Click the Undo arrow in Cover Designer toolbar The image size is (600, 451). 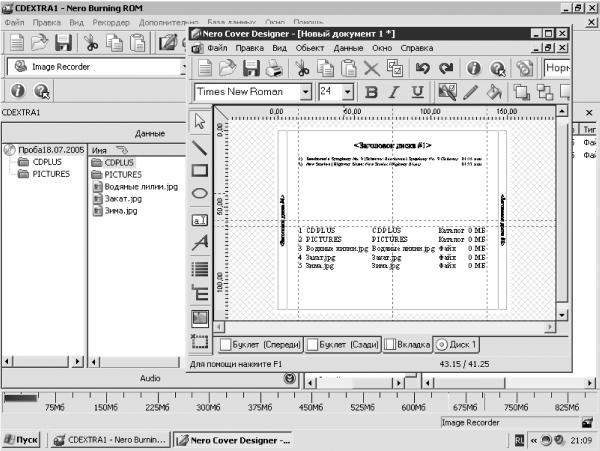(422, 68)
